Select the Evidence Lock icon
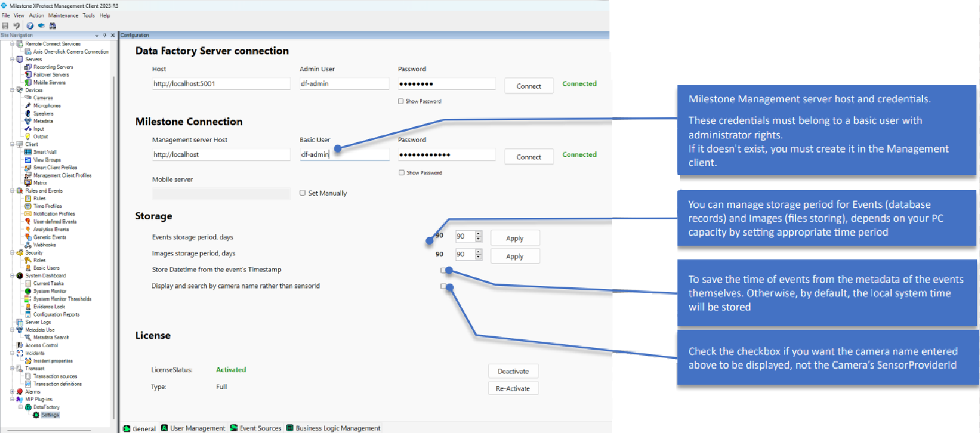This screenshot has width=980, height=433. pos(28,307)
